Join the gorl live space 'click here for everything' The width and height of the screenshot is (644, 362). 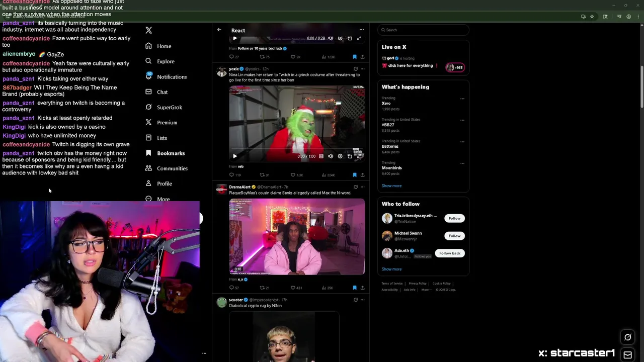pyautogui.click(x=423, y=62)
